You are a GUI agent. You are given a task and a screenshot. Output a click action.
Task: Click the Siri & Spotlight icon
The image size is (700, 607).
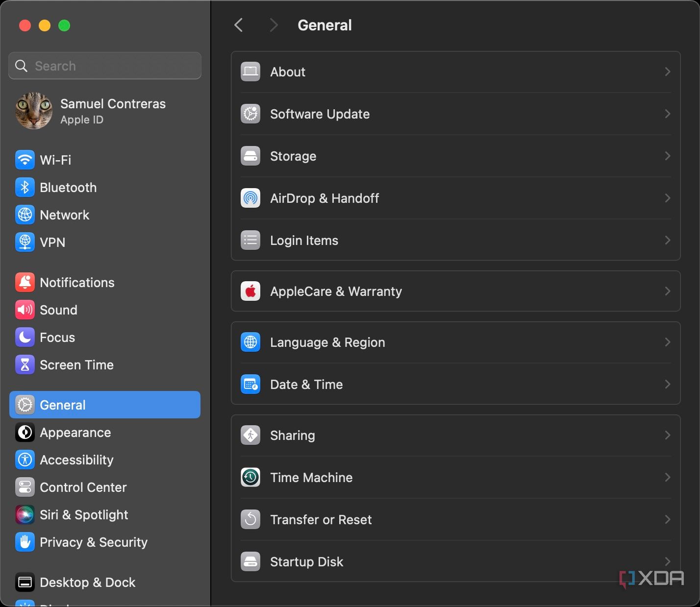coord(25,514)
